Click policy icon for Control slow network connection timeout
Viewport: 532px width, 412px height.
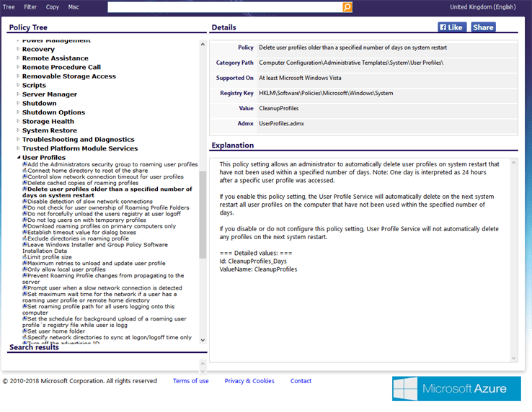25,176
